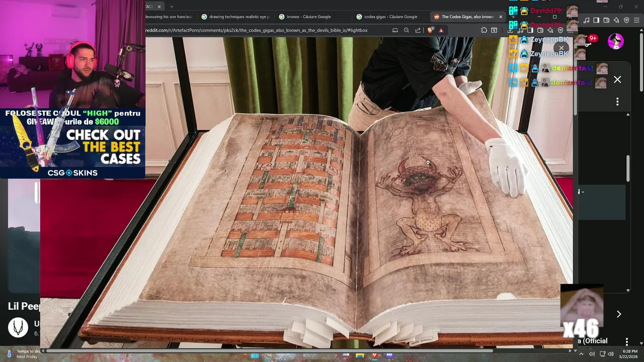
Task: Click the first speaker volume tray icon
Action: click(x=592, y=354)
